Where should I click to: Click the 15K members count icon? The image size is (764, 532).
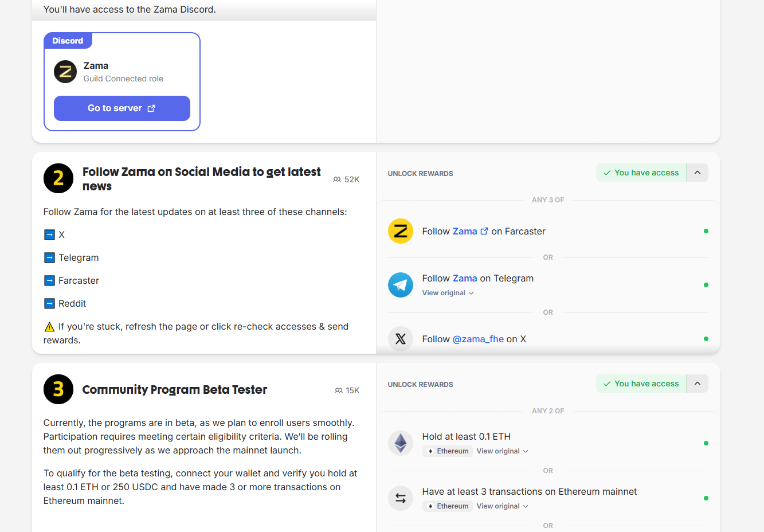point(338,390)
